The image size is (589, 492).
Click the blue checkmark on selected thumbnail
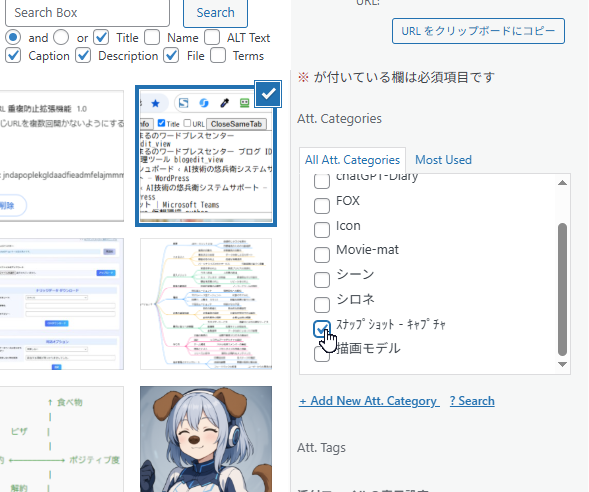coord(268,94)
